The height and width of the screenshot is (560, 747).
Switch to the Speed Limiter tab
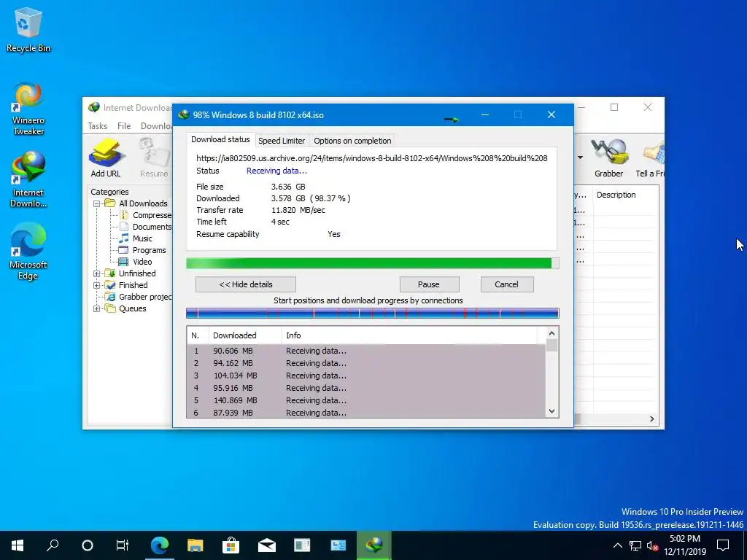point(281,141)
